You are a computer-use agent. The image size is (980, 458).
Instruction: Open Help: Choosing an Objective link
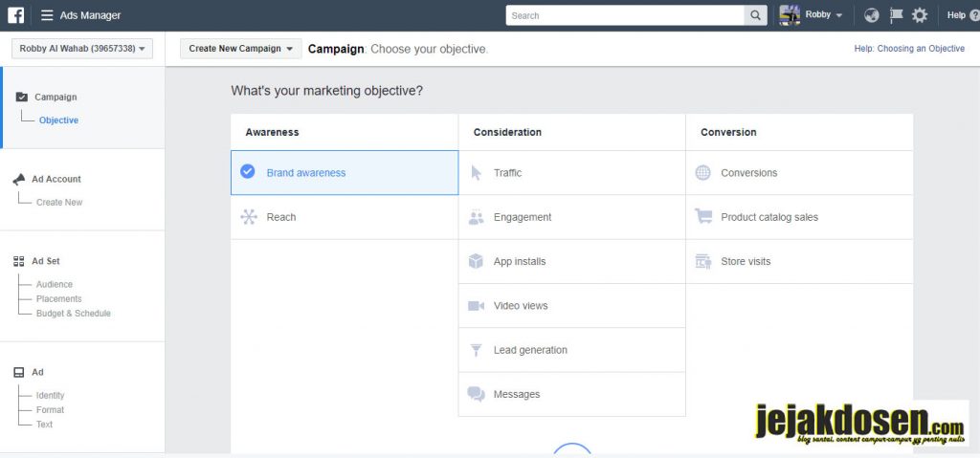pos(909,49)
